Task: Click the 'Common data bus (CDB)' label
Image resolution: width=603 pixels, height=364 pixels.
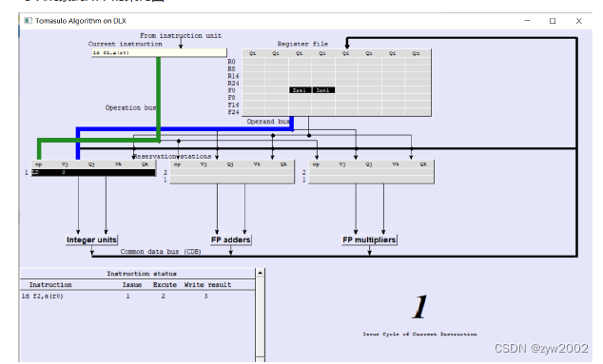Action: (161, 252)
